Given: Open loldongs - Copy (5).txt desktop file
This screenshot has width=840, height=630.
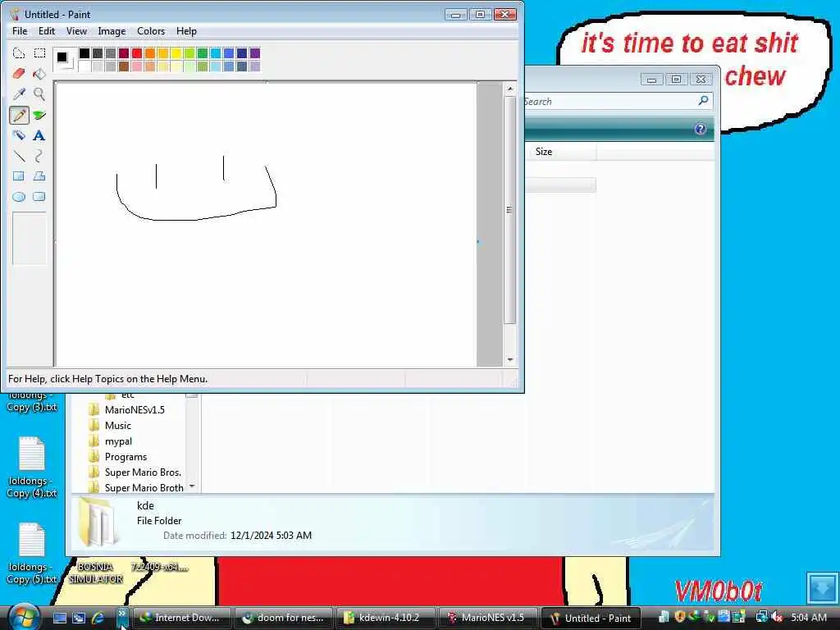Looking at the screenshot, I should [x=32, y=554].
